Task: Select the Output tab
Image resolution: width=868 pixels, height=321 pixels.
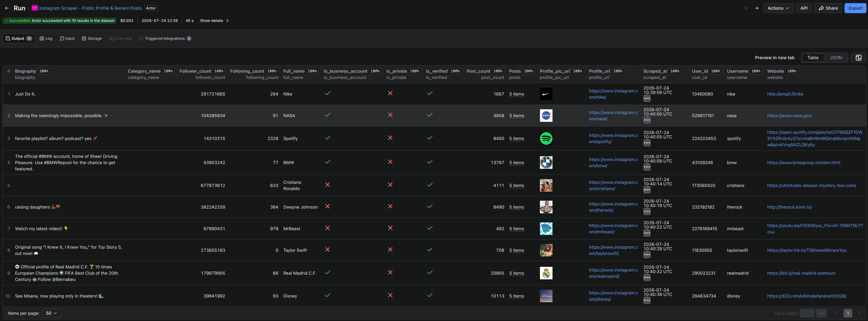Action: click(19, 38)
